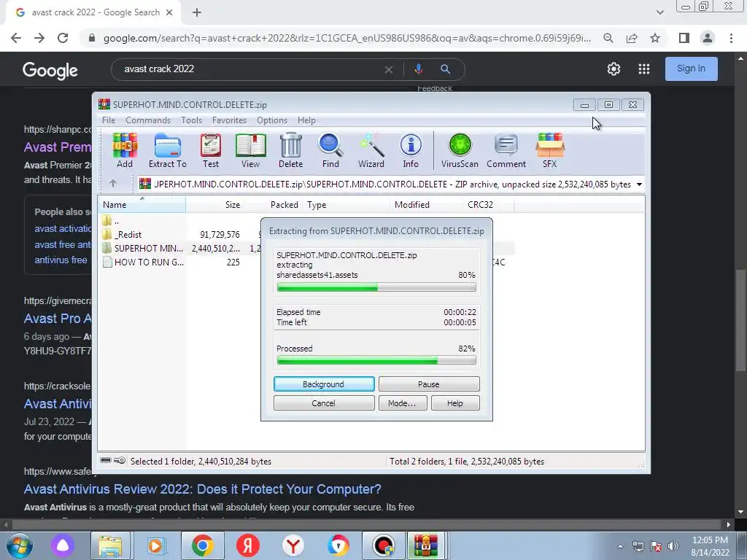Select the SUPERHOT MIN... folder row
This screenshot has width=747, height=560.
click(143, 249)
